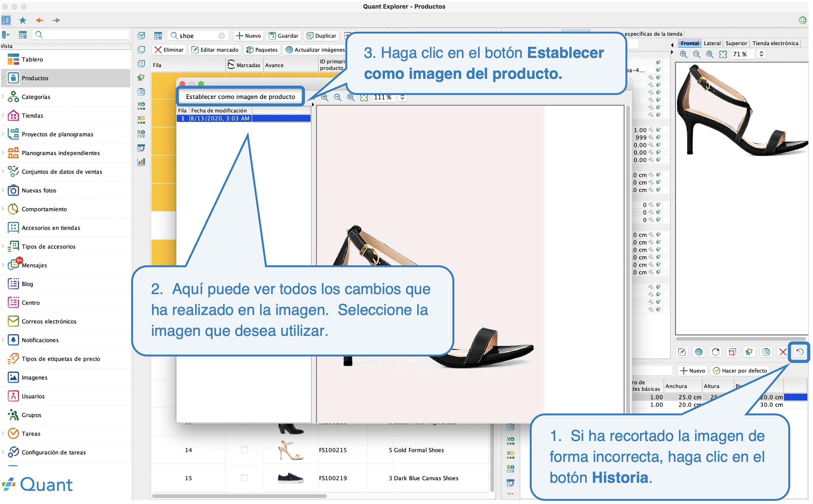Click the bar chart icon in left strip
The height and width of the screenshot is (504, 813).
[x=141, y=162]
